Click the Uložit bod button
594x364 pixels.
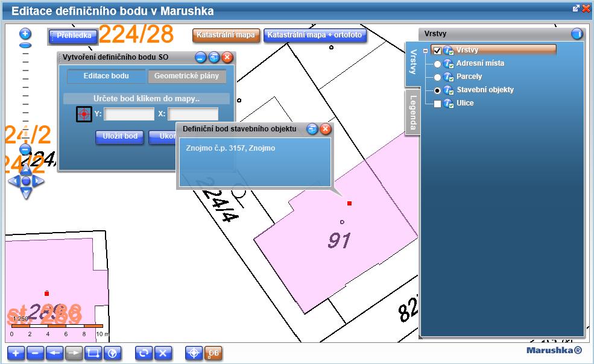(x=120, y=137)
